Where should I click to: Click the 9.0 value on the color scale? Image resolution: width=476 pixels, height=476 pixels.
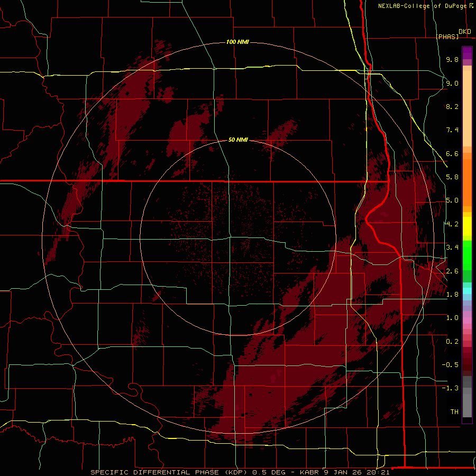coord(452,83)
